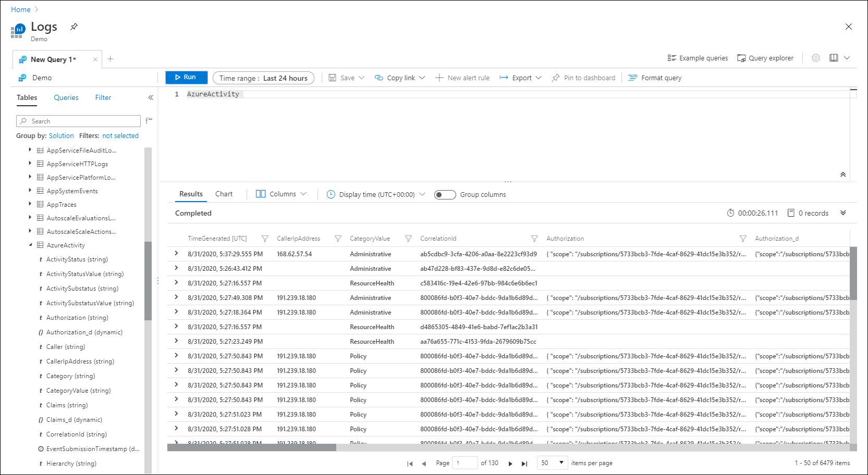868x475 pixels.
Task: Switch to the Chart tab
Action: click(224, 194)
